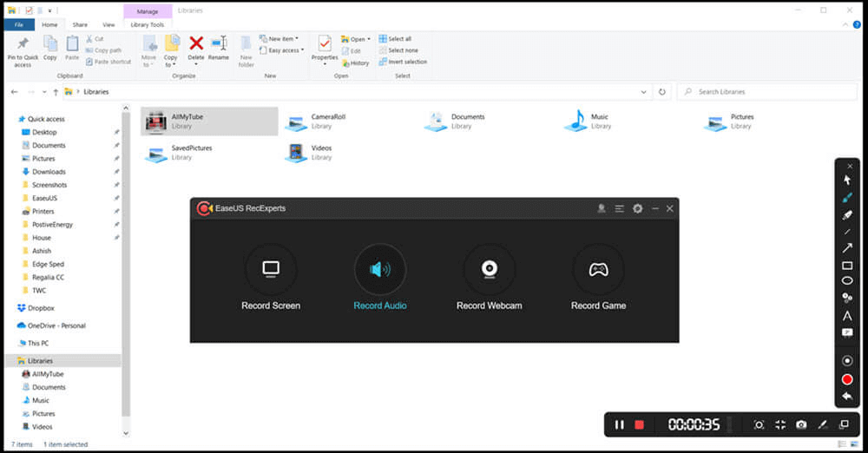Viewport: 868px width, 453px height.
Task: Open the line thickness circle option
Action: point(847,360)
